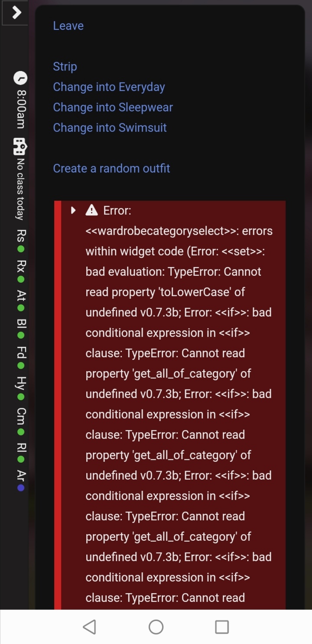
Task: Click the No class today label
Action: click(x=20, y=189)
